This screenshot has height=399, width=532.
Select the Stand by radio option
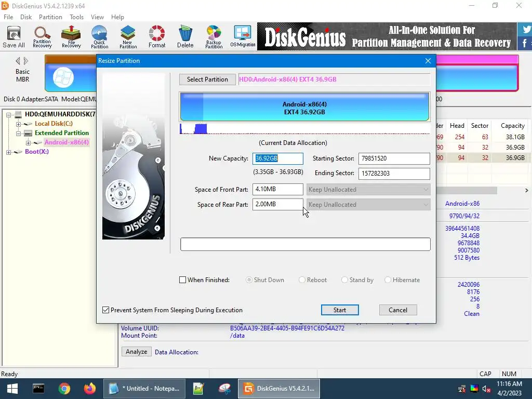point(344,280)
